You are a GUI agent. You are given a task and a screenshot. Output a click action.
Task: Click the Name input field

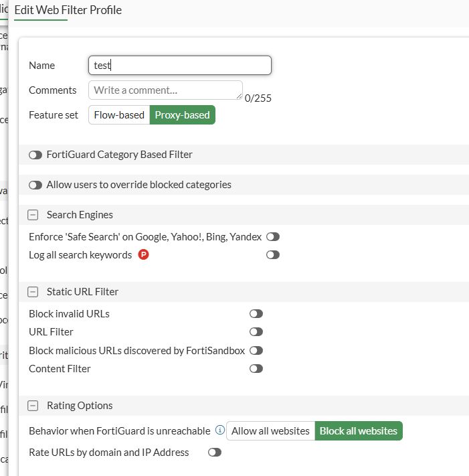pos(179,66)
